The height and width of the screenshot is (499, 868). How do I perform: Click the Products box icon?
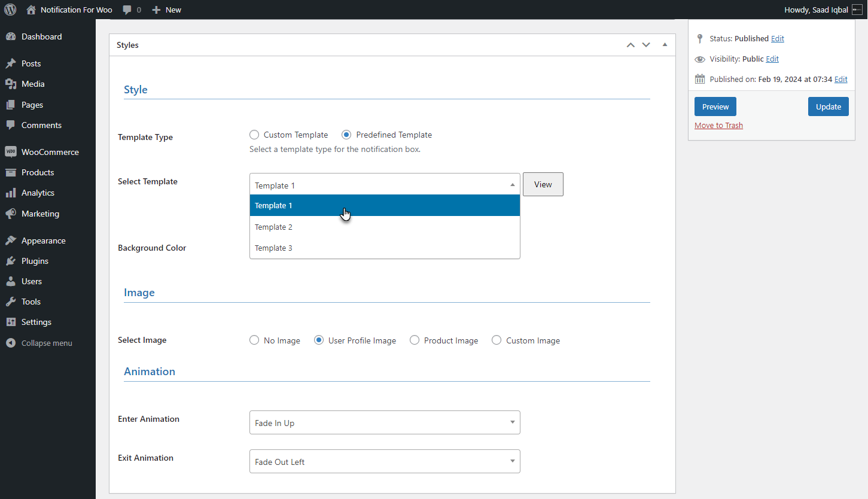[11, 172]
